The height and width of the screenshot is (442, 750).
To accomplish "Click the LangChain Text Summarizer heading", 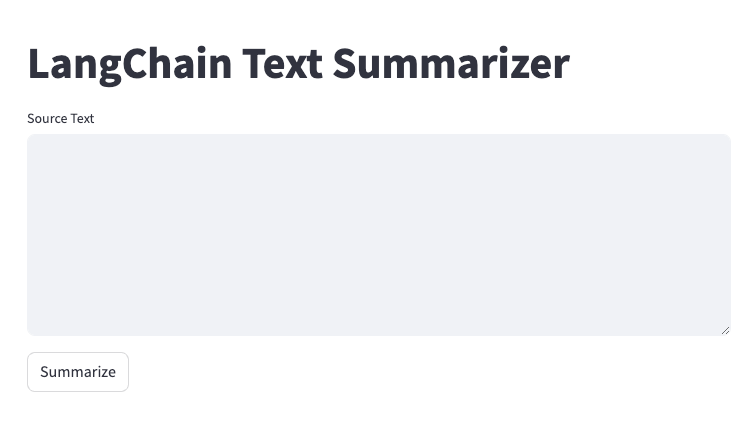I will click(x=298, y=63).
